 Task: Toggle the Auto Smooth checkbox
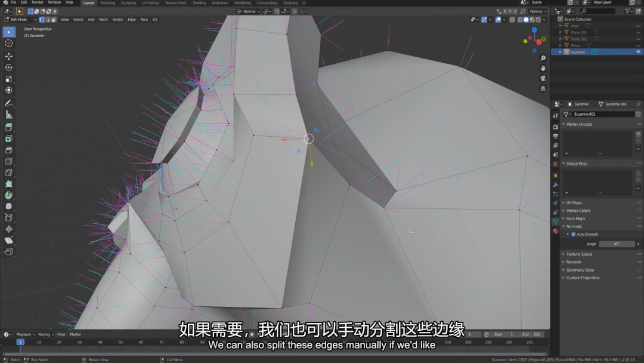click(574, 234)
